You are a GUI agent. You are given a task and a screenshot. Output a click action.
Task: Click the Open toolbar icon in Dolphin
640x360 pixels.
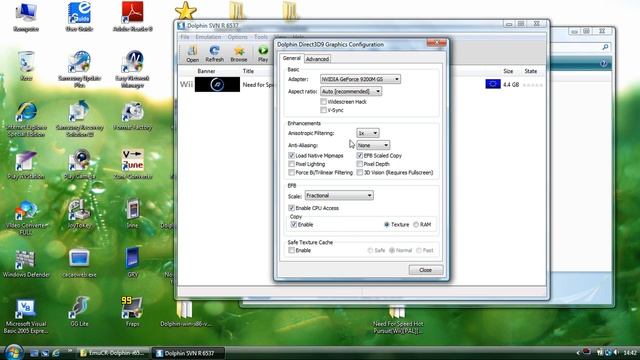pos(192,54)
